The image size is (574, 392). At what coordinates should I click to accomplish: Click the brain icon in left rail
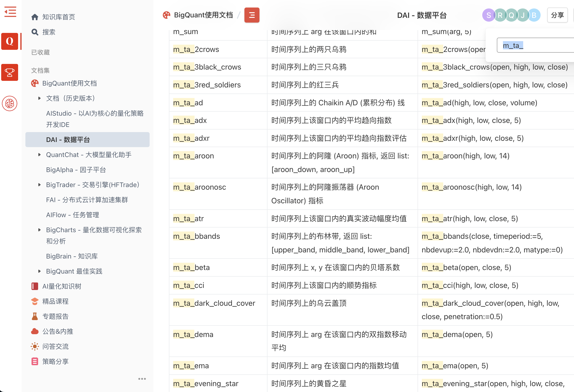(x=10, y=103)
